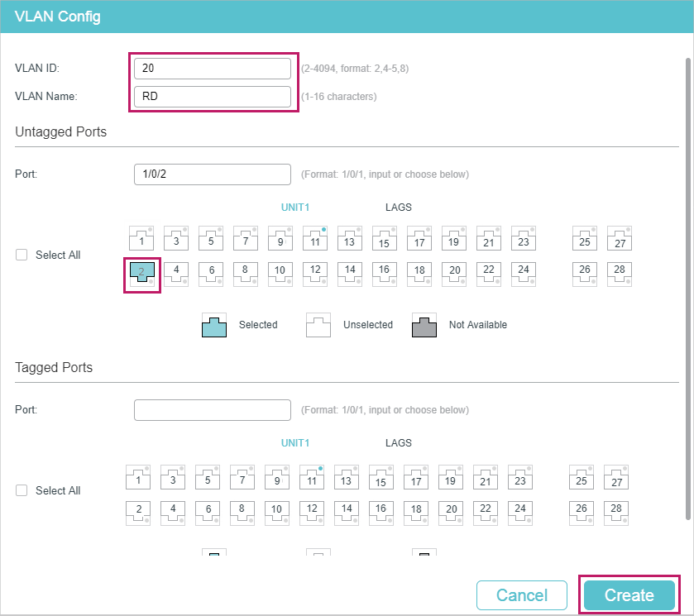
Task: Select port 1 in the Untagged Ports panel
Action: 141,239
